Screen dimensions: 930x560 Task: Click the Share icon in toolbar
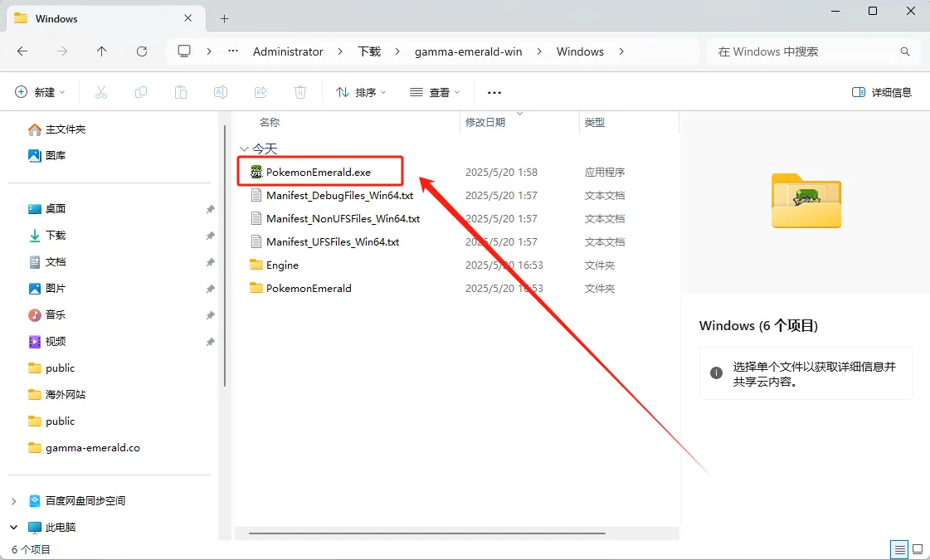tap(260, 92)
